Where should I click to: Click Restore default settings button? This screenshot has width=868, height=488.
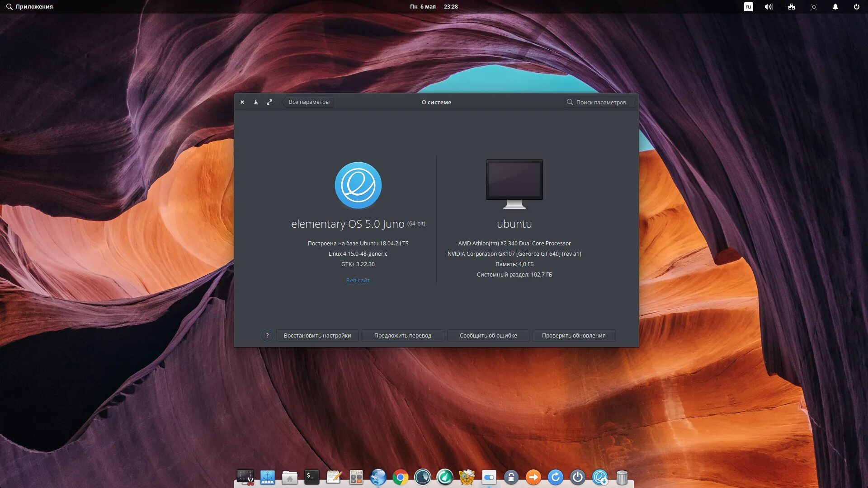pos(317,335)
